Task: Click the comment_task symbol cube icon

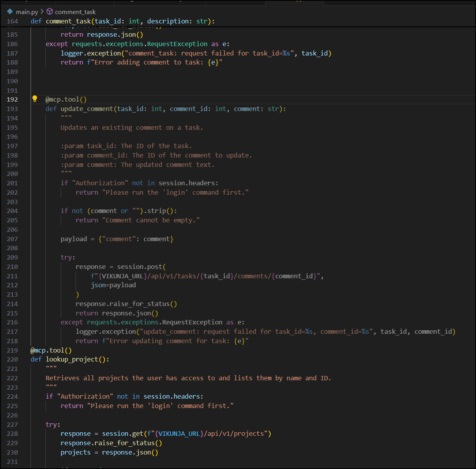Action: 50,12
